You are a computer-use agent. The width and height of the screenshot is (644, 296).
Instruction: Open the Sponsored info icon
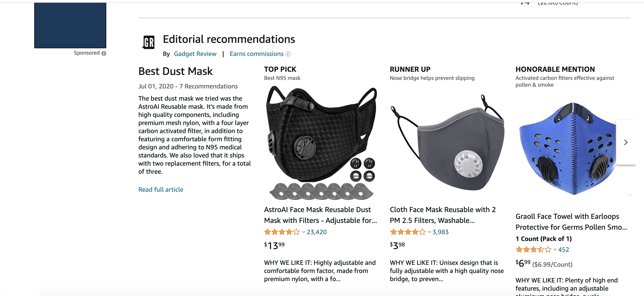pyautogui.click(x=104, y=53)
